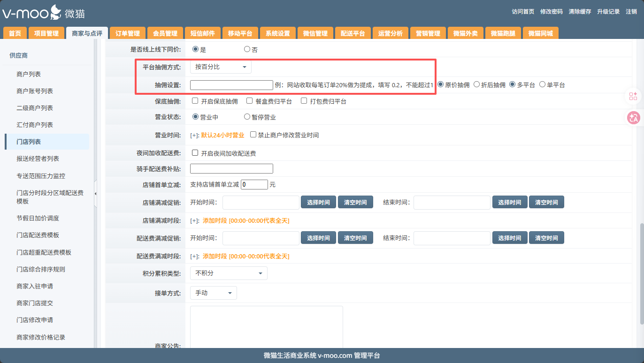The image size is (644, 363).
Task: Click the [+] icon in 配送费满减时段 row
Action: click(x=194, y=256)
